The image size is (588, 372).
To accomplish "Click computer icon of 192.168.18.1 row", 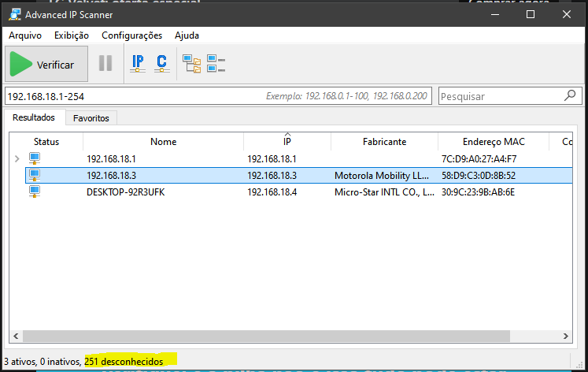I will pos(35,158).
